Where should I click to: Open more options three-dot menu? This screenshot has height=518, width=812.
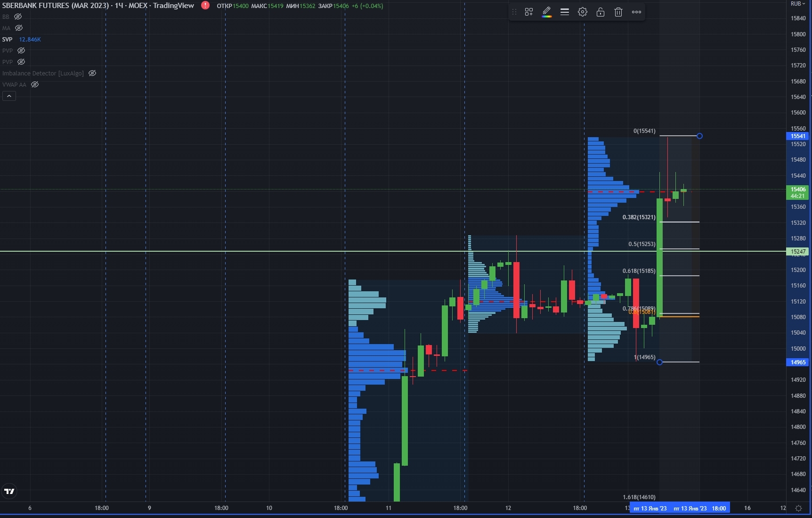(x=636, y=12)
